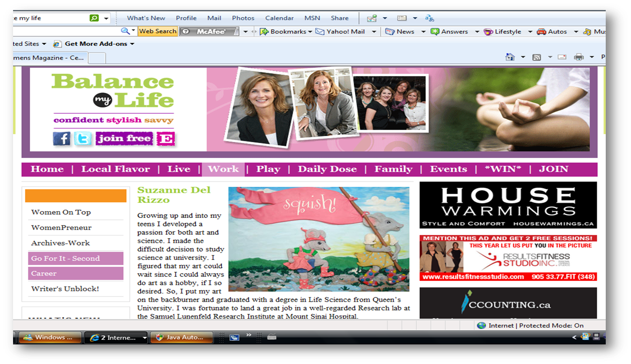Click the Twitter icon under site logo
Image resolution: width=631 pixels, height=364 pixels.
point(83,139)
